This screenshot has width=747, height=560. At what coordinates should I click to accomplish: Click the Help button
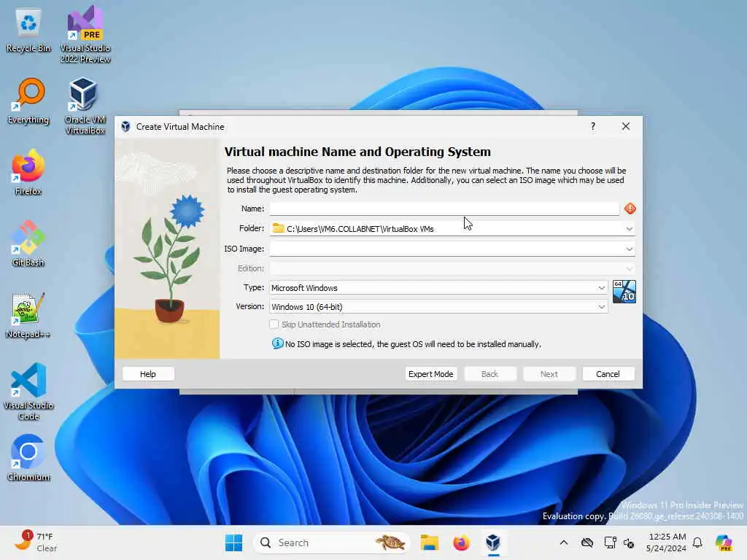pos(147,374)
